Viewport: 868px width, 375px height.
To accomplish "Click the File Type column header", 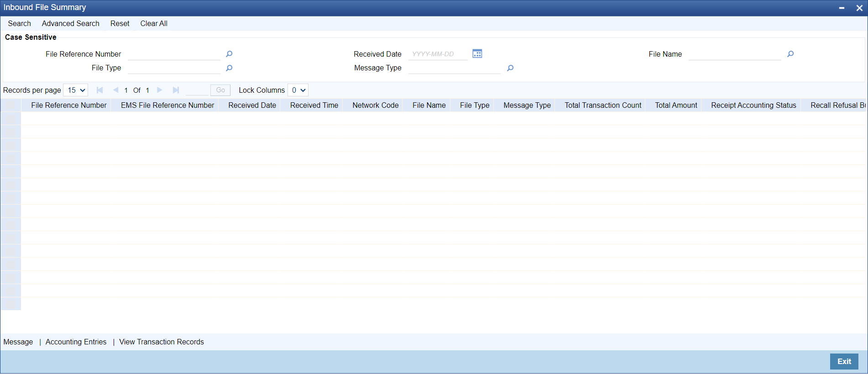I will tap(475, 105).
